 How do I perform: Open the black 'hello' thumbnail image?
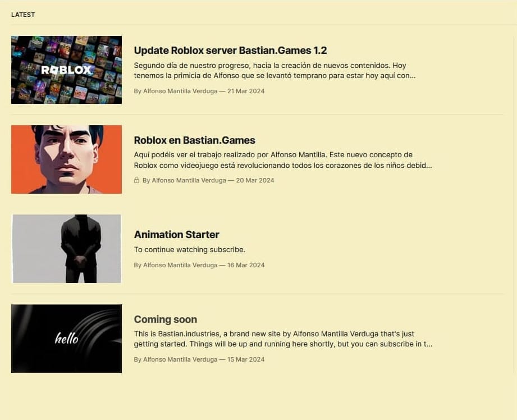(x=66, y=339)
